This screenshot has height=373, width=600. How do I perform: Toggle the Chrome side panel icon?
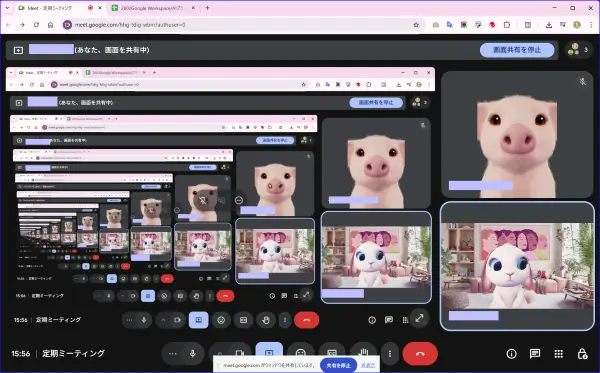tap(528, 25)
